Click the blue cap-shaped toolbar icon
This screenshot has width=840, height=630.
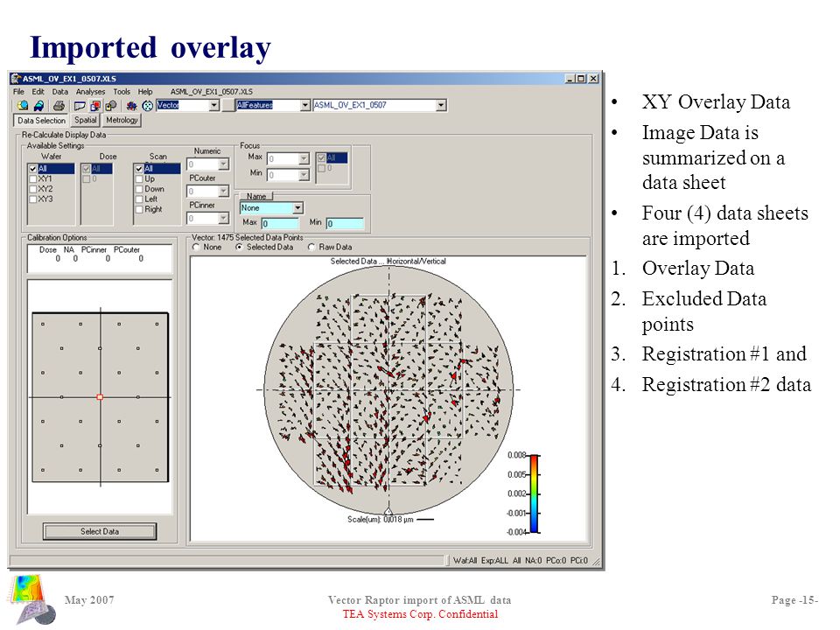coord(39,106)
